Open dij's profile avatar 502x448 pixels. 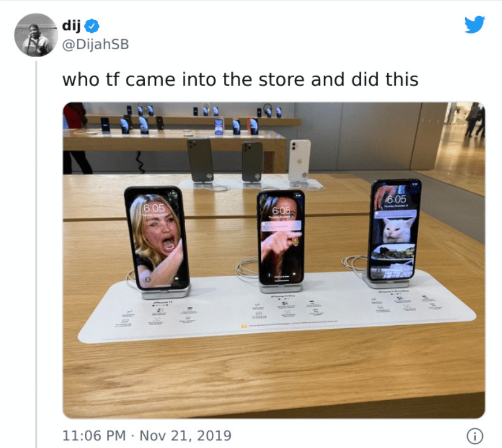[x=36, y=35]
